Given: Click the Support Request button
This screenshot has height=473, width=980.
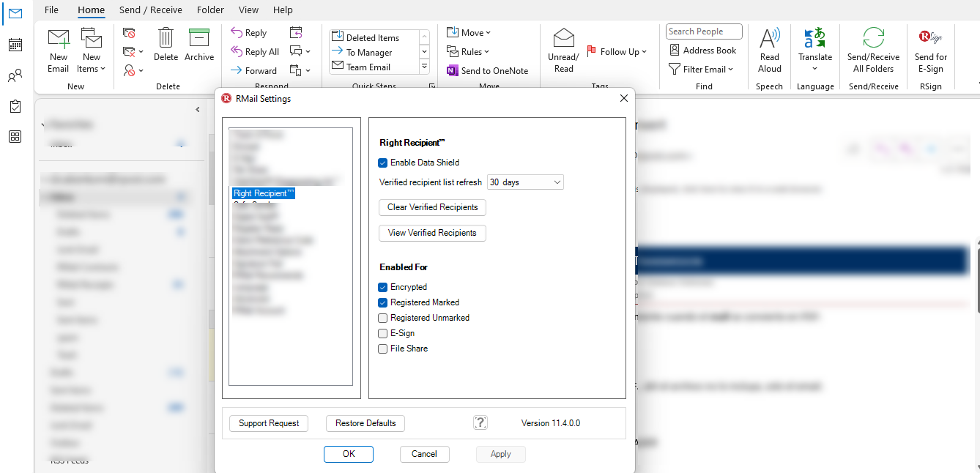Looking at the screenshot, I should pos(269,423).
